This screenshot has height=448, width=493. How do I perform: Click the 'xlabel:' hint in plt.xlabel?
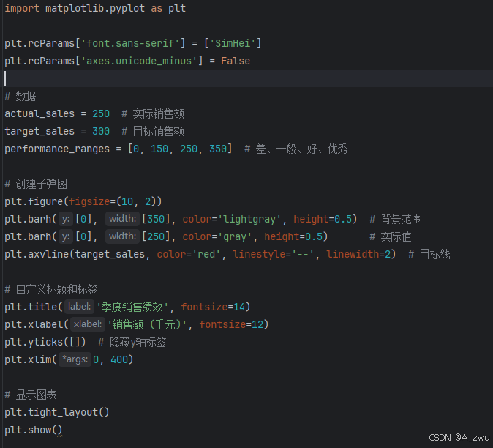[x=87, y=324]
